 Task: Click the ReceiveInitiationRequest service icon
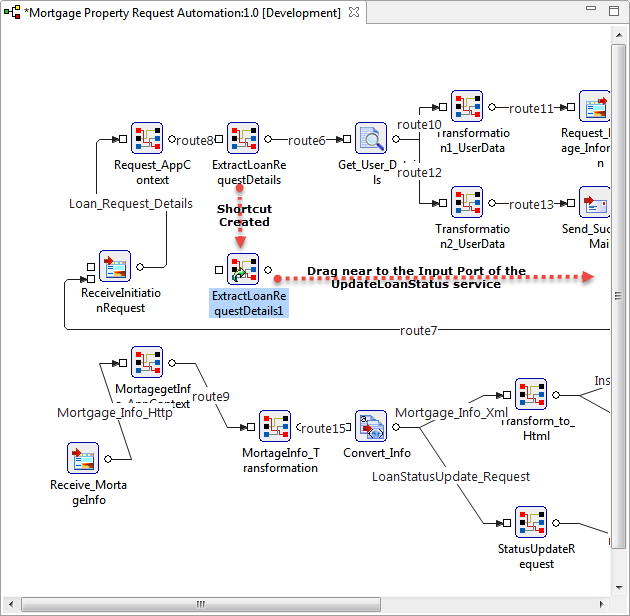(115, 266)
